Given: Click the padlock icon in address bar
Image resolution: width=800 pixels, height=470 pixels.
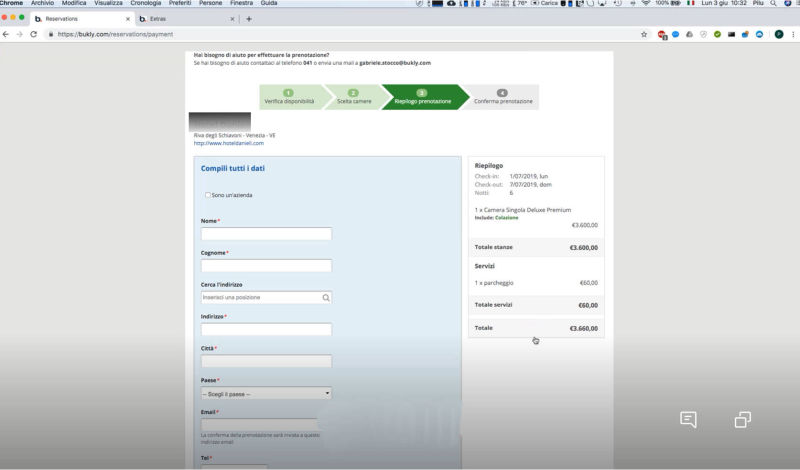Looking at the screenshot, I should tap(50, 34).
